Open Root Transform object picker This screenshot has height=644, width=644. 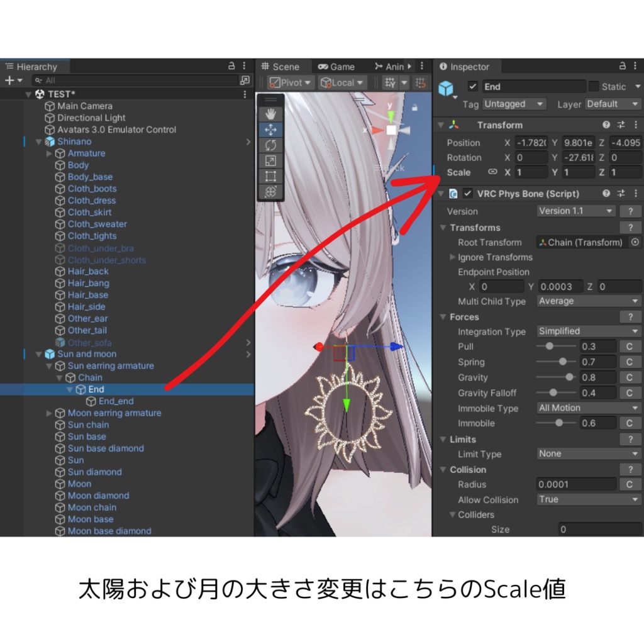coord(635,242)
